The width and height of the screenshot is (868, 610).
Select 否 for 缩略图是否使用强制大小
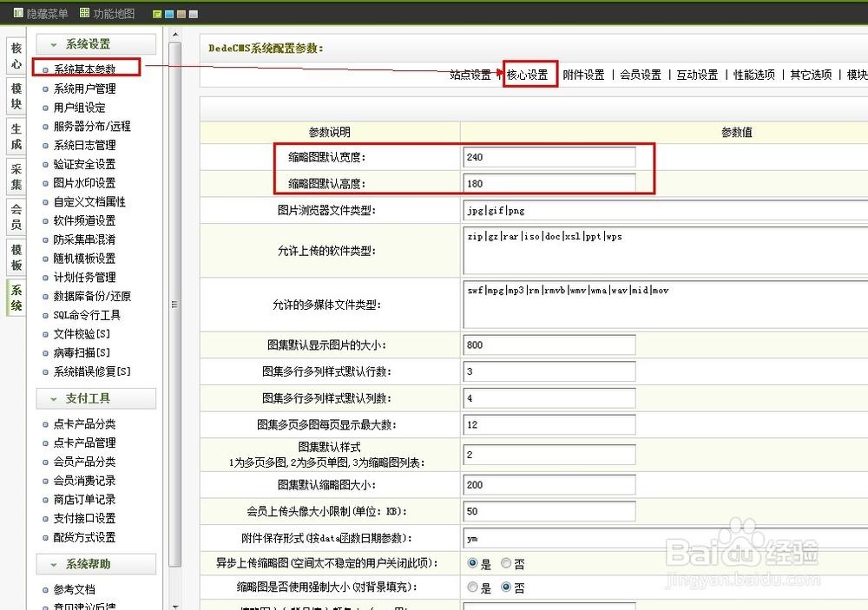click(506, 587)
